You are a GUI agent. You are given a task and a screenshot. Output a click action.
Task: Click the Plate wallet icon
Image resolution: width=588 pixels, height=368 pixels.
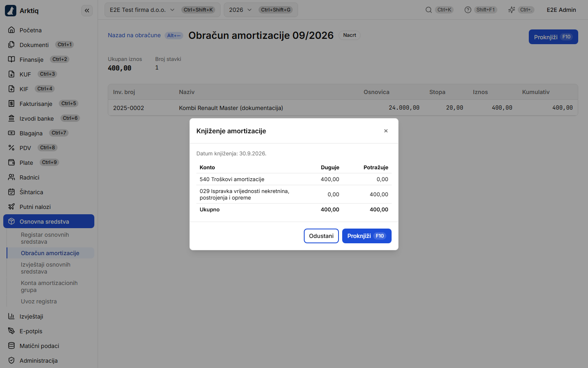(x=11, y=162)
